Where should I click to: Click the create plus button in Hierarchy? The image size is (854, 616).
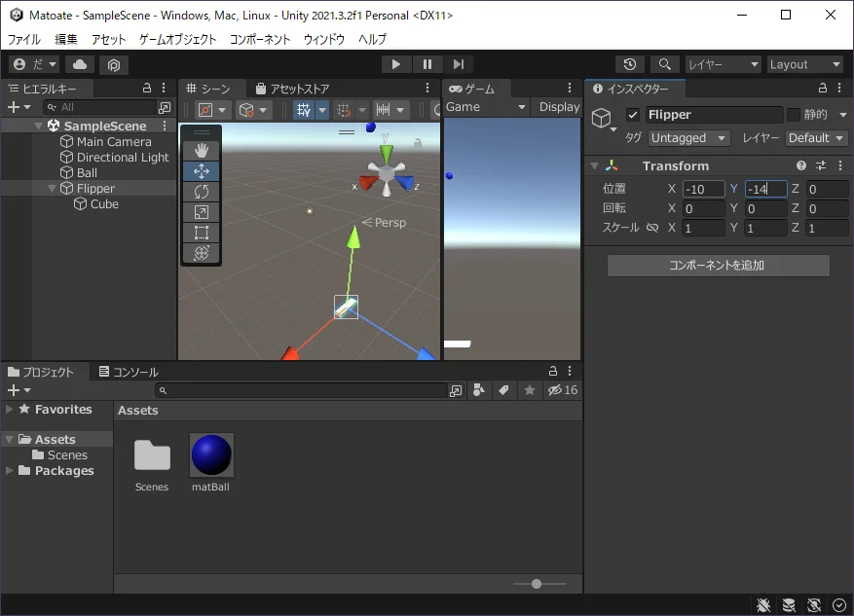click(x=19, y=108)
